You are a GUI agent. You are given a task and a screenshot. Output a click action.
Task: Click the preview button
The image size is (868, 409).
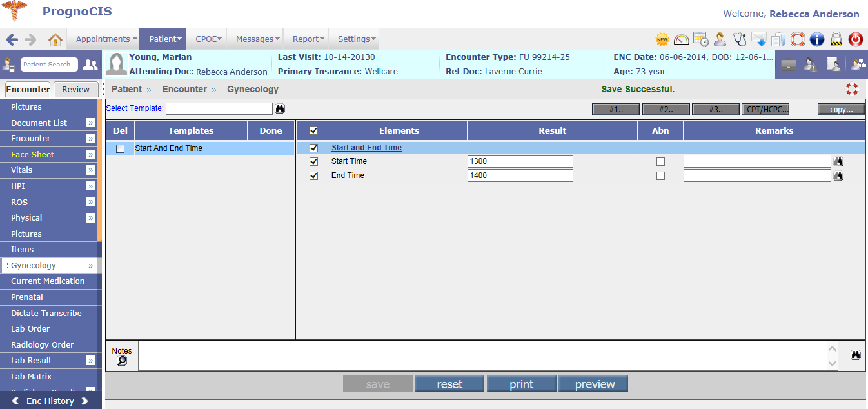point(594,384)
